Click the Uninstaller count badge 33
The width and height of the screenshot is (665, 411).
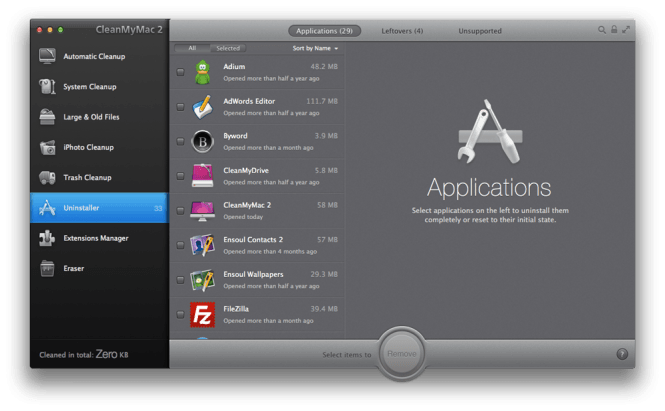tap(158, 208)
